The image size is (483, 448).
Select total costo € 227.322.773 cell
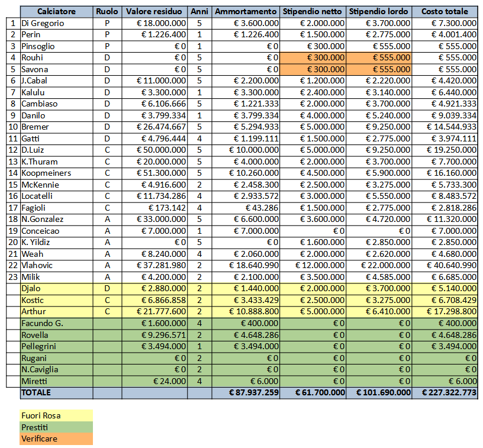coord(445,392)
